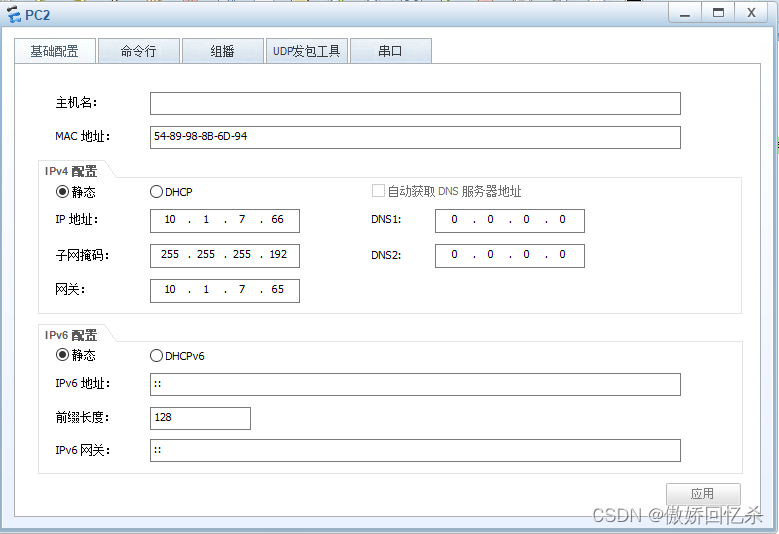Click the last octet 66 of IP 地址
This screenshot has width=779, height=534.
tap(277, 220)
